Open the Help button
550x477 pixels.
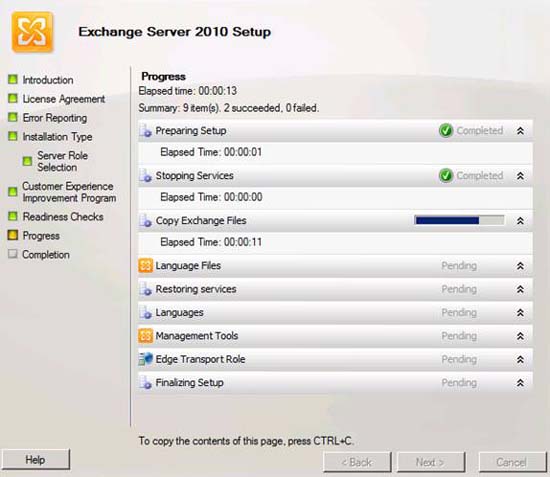35,459
